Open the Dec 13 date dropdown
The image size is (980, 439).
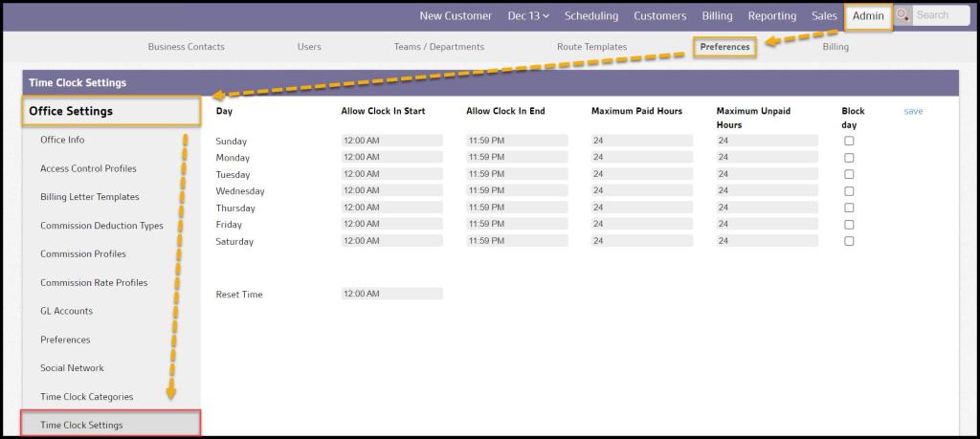(528, 16)
